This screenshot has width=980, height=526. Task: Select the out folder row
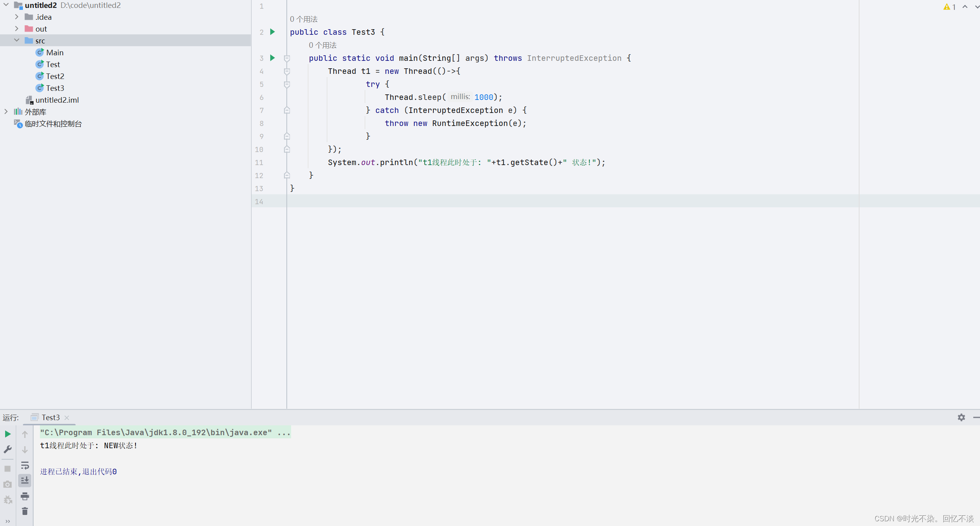point(125,29)
